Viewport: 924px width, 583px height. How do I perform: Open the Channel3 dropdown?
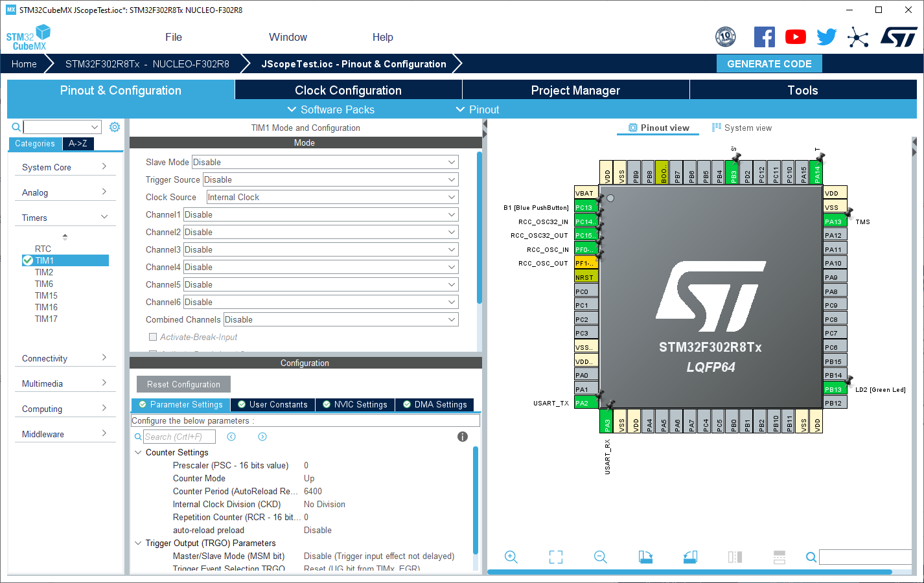(321, 249)
